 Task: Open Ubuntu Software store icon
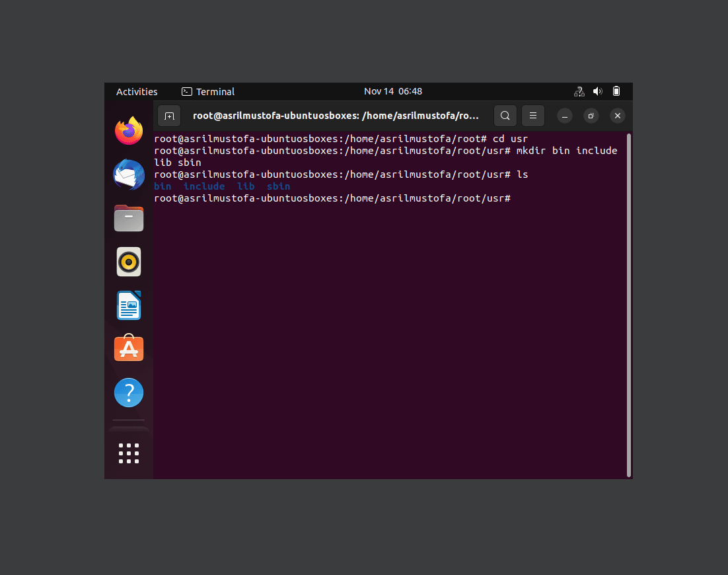pos(129,348)
